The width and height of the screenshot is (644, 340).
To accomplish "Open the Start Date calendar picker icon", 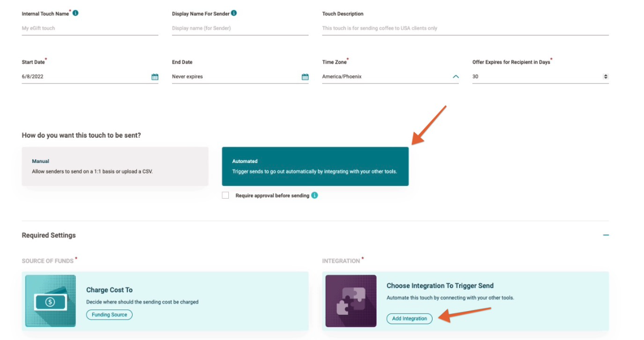I will 155,77.
